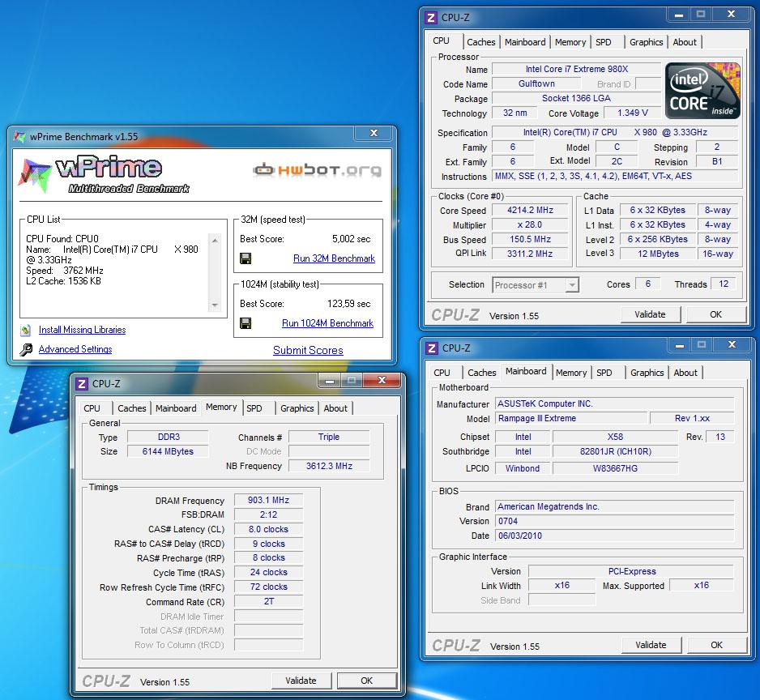Click the CPU-Z title icon in Memory window
Viewport: 760px width, 700px height.
tap(82, 384)
